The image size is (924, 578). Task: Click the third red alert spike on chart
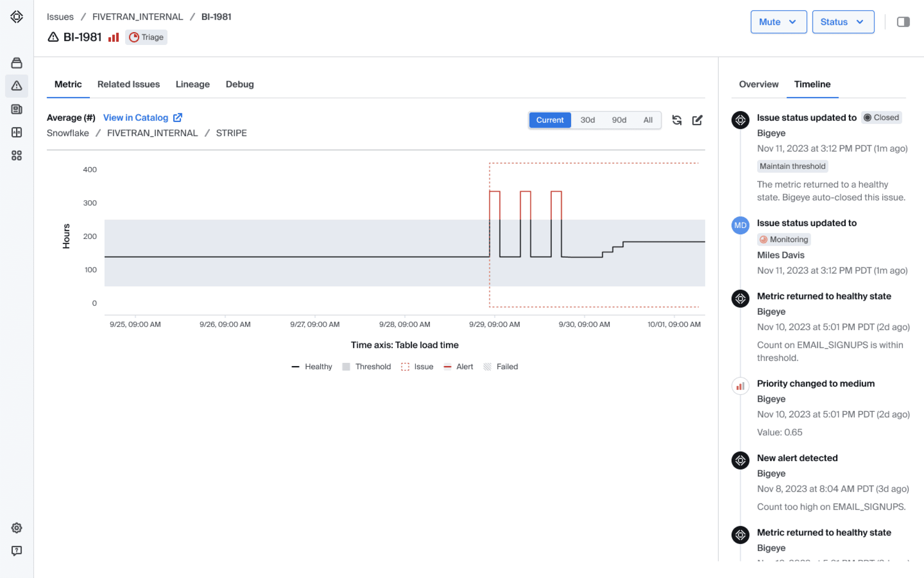(556, 205)
